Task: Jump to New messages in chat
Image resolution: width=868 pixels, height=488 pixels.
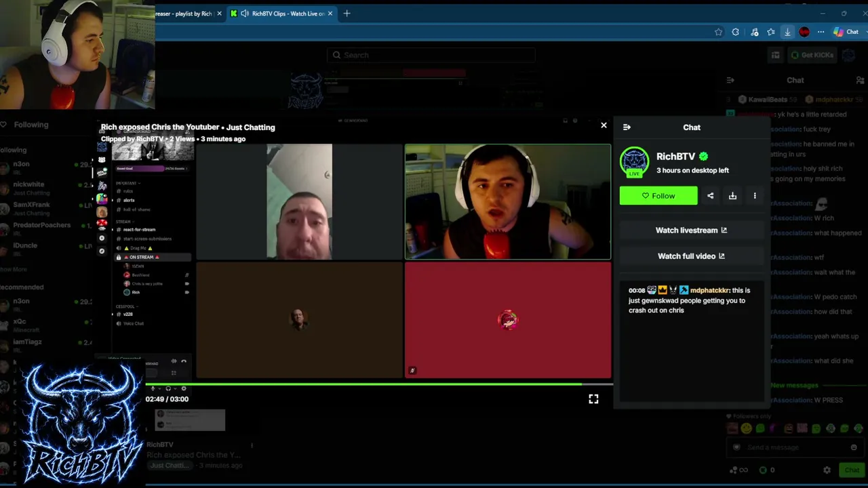Action: (794, 386)
